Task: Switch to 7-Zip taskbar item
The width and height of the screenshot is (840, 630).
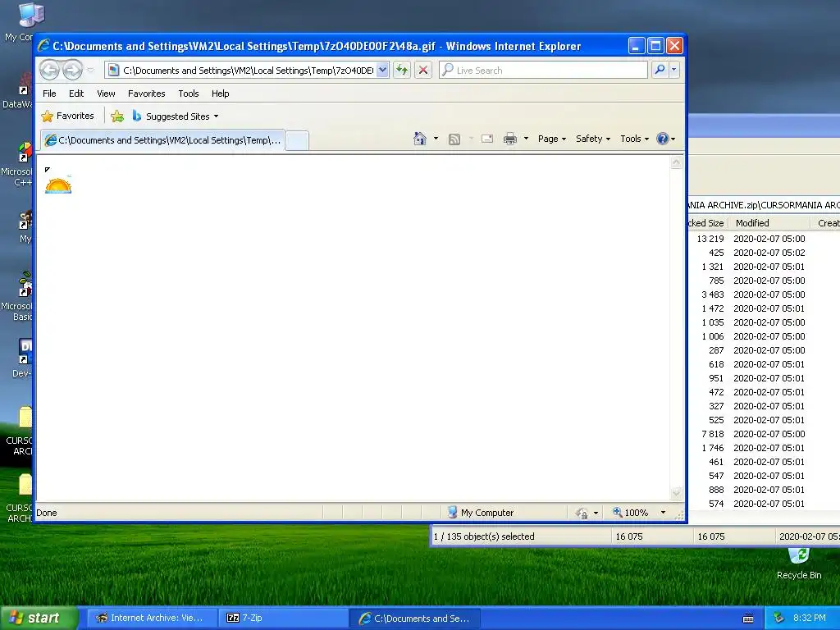Action: (283, 618)
